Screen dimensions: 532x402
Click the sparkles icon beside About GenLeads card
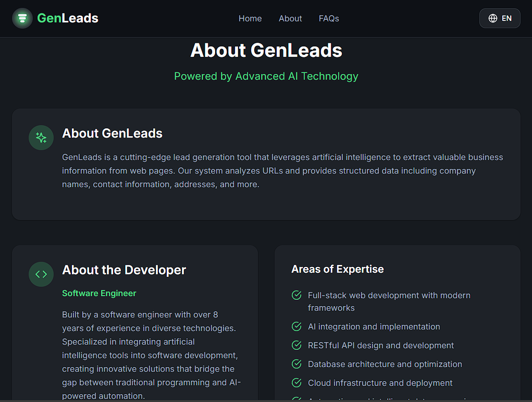(41, 138)
